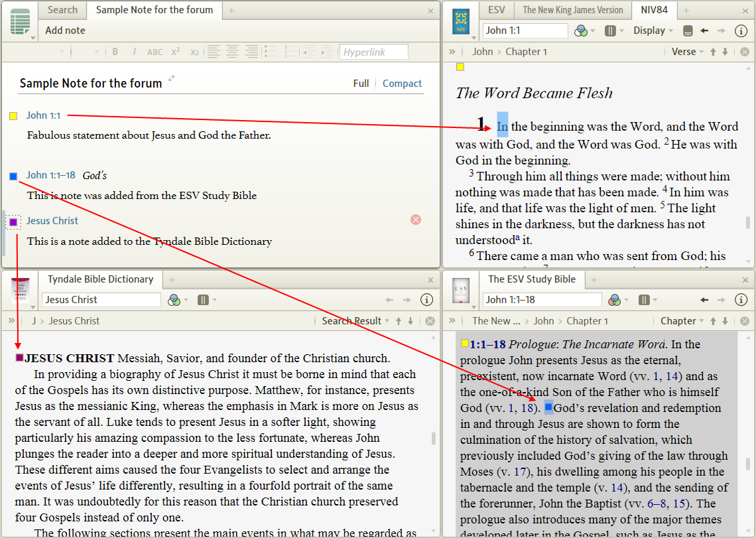Apply small caps ABC formatting
Viewport: 756px width, 538px height.
[155, 52]
